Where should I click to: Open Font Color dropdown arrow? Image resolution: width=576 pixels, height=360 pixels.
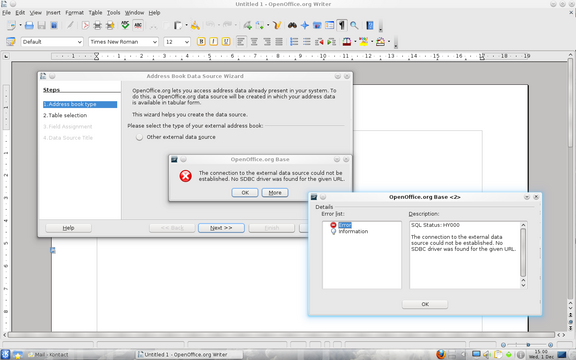(x=355, y=42)
